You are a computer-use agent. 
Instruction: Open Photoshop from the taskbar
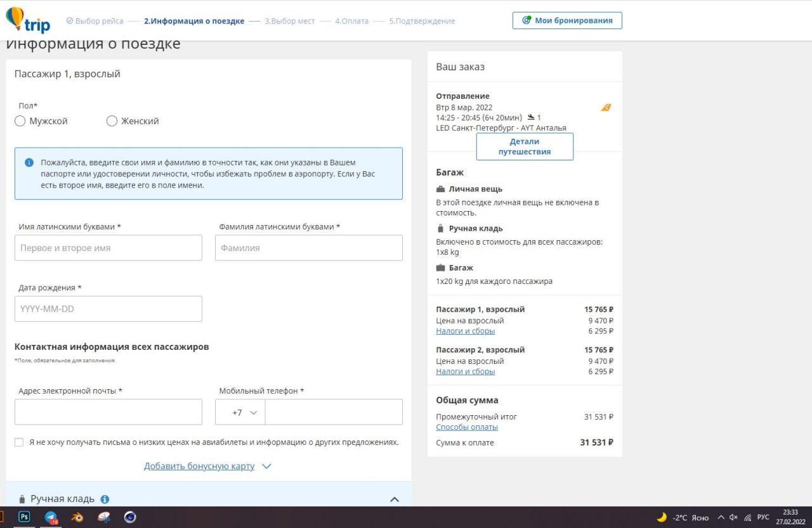point(24,517)
